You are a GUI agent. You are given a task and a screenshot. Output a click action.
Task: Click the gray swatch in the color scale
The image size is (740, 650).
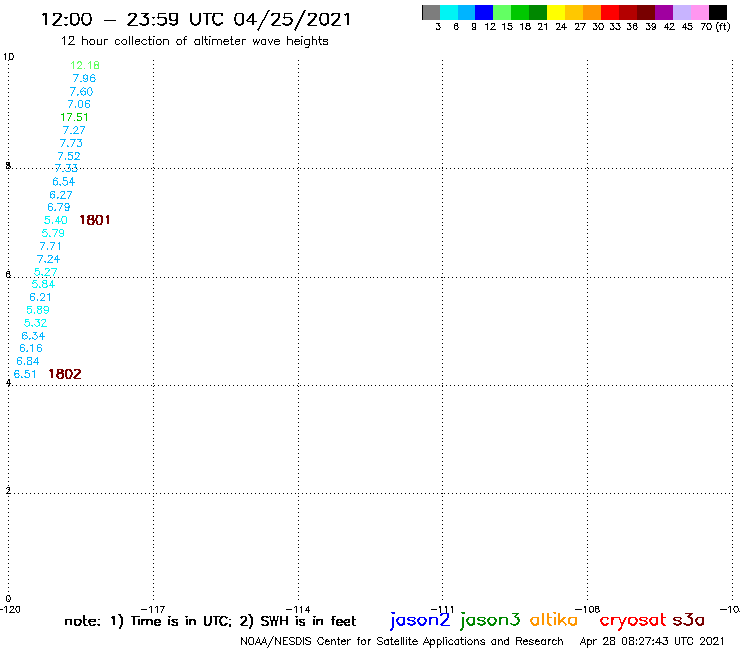431,12
